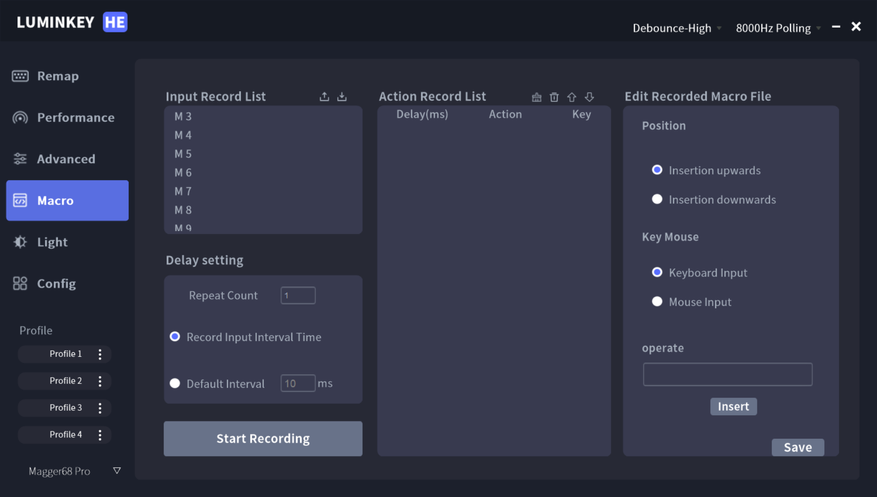
Task: Move action down with the down arrow icon
Action: [x=589, y=97]
